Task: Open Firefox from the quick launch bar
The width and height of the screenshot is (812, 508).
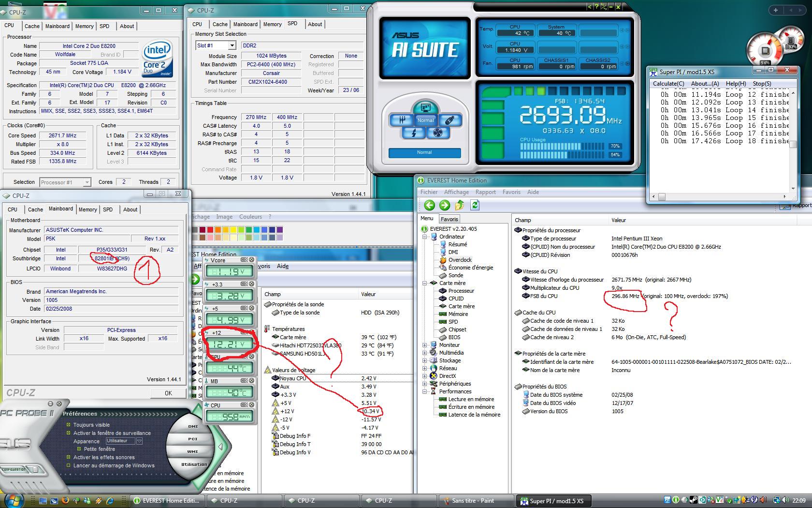Action: pos(65,501)
